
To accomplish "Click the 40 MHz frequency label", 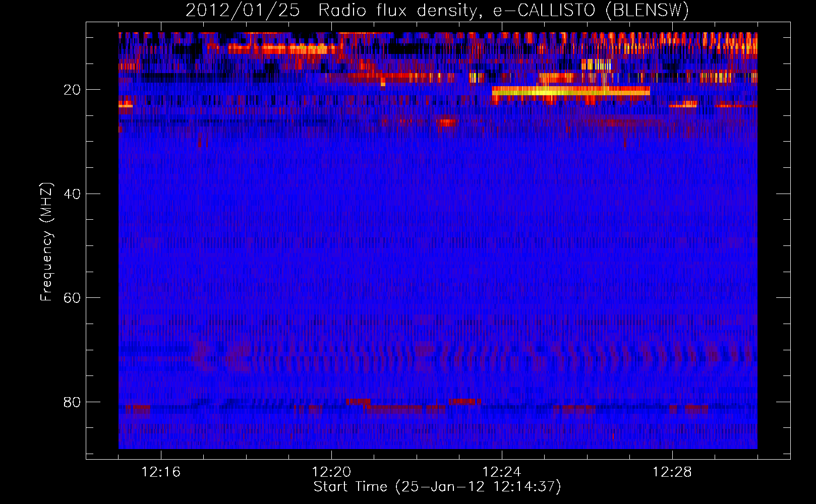I will [x=73, y=194].
